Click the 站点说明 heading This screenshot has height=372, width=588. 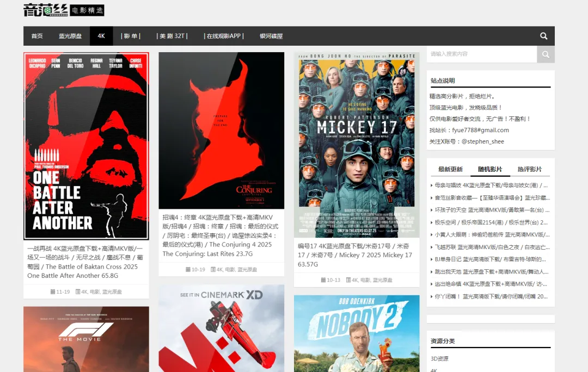click(443, 81)
